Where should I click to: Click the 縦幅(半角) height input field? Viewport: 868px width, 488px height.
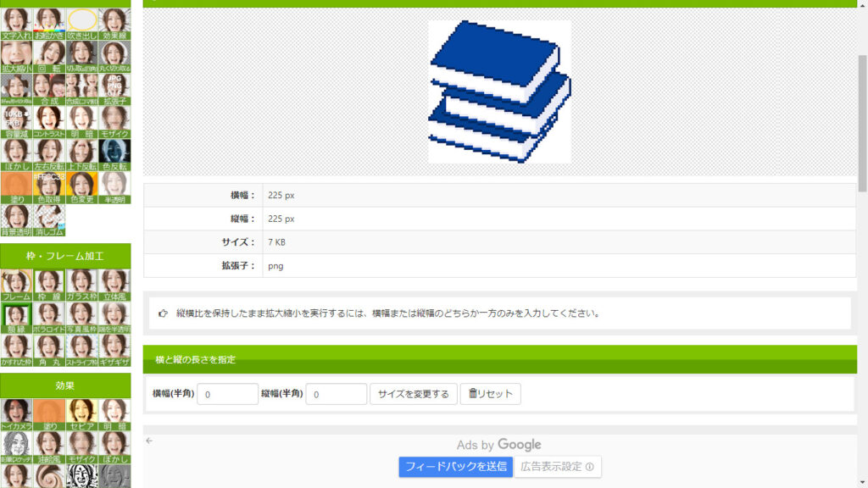tap(336, 394)
